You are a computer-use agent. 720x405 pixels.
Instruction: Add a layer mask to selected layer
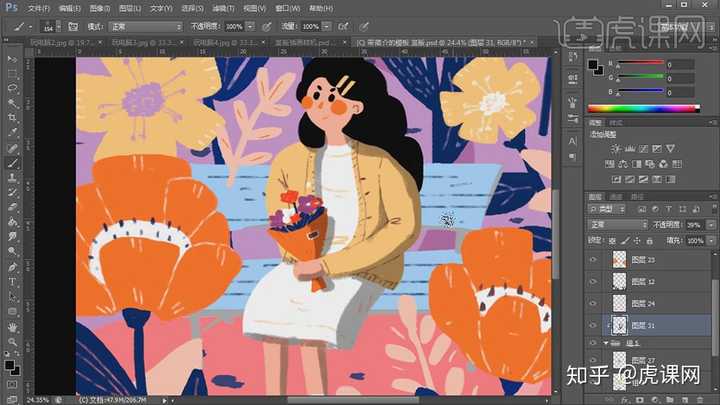(x=640, y=400)
